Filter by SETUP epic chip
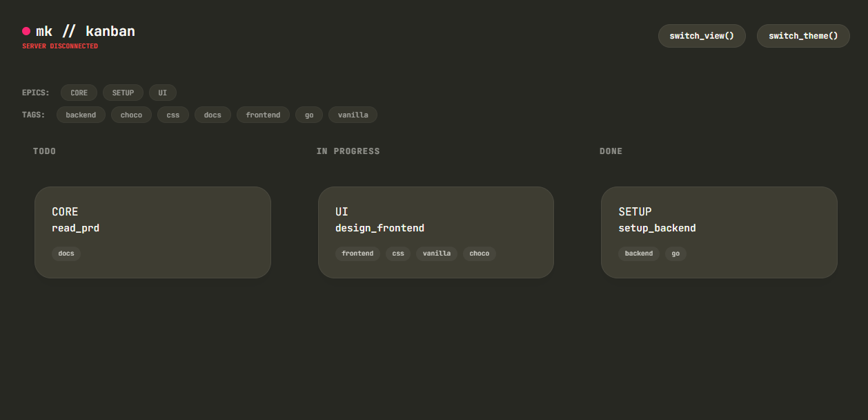The image size is (868, 420). pyautogui.click(x=123, y=93)
